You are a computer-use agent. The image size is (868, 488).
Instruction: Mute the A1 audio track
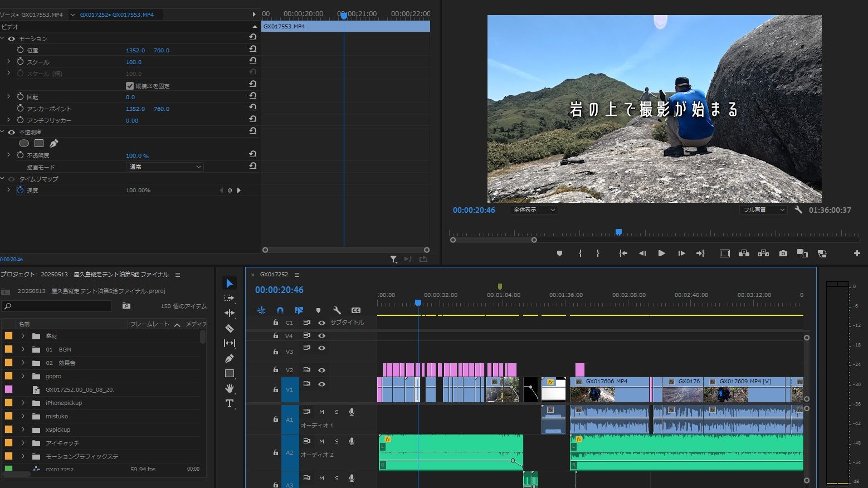click(x=321, y=412)
